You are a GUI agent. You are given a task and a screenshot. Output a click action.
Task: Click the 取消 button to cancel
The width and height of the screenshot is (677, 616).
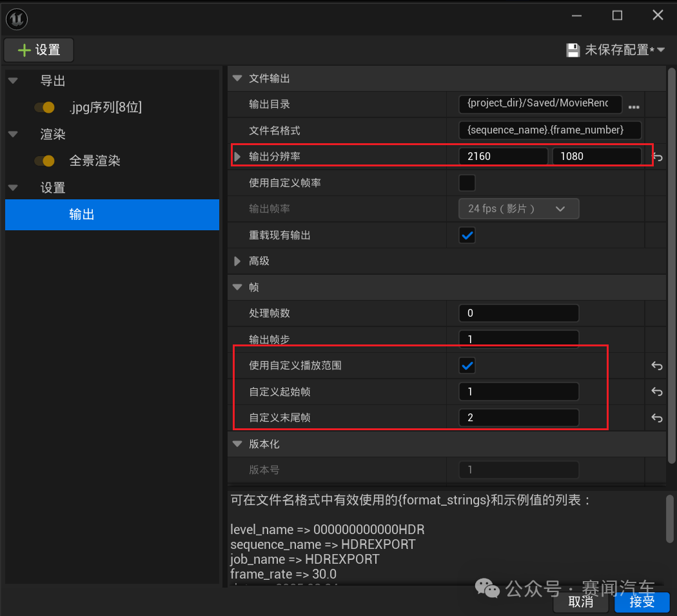[580, 602]
